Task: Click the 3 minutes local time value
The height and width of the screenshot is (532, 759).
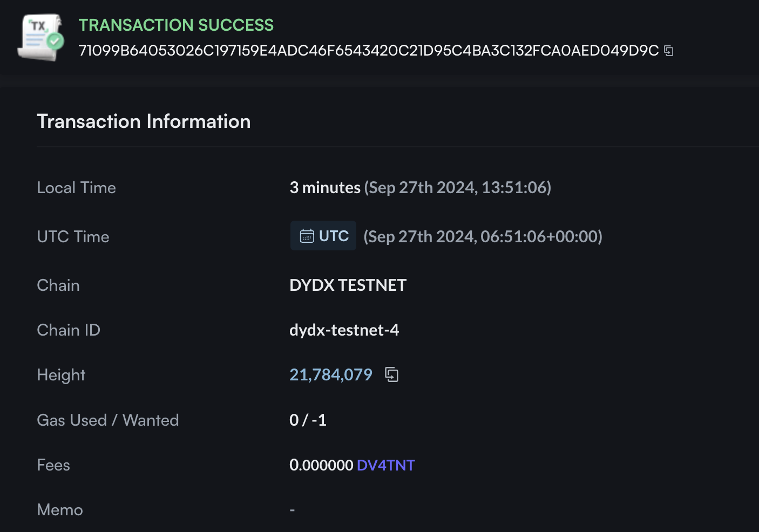Action: click(x=325, y=187)
